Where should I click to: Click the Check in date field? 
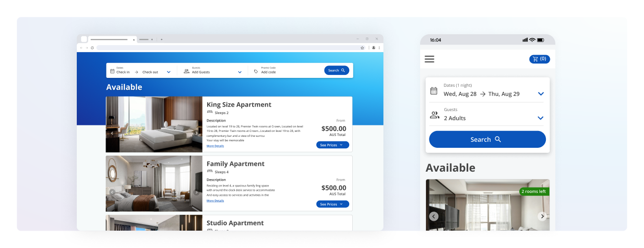[123, 72]
